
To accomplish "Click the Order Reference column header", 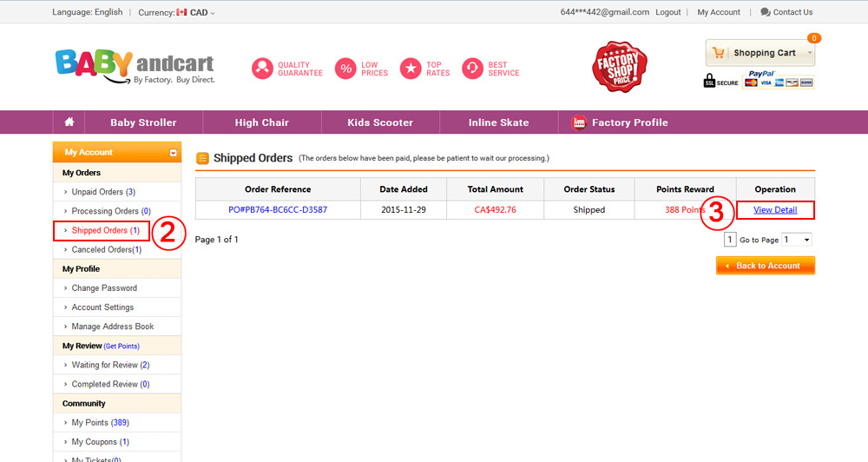I will coord(278,189).
